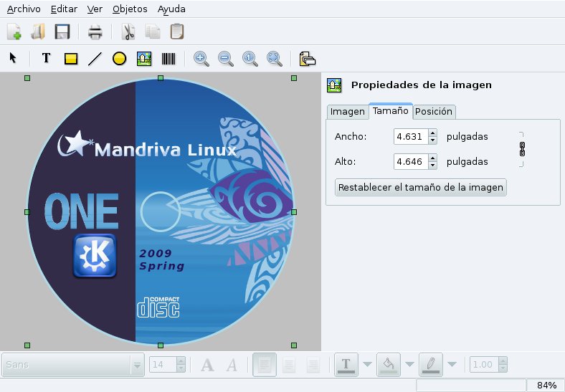Open the Objetos menu

pyautogui.click(x=130, y=9)
